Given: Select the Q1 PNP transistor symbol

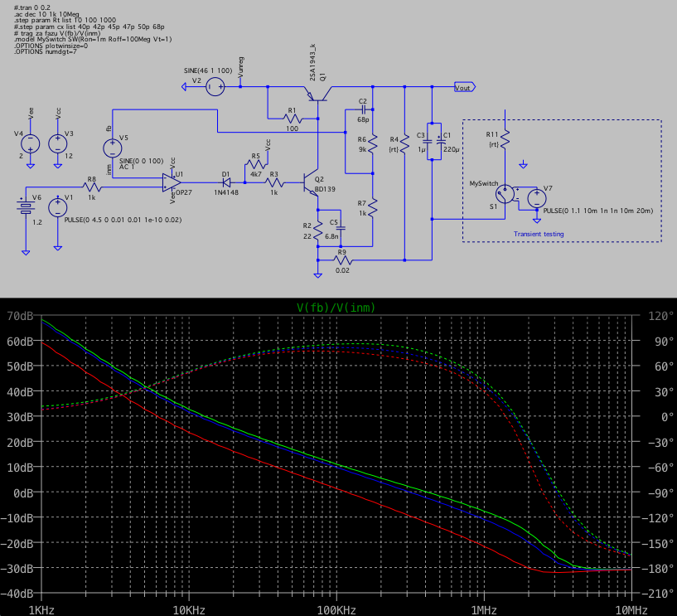Looking at the screenshot, I should 318,94.
